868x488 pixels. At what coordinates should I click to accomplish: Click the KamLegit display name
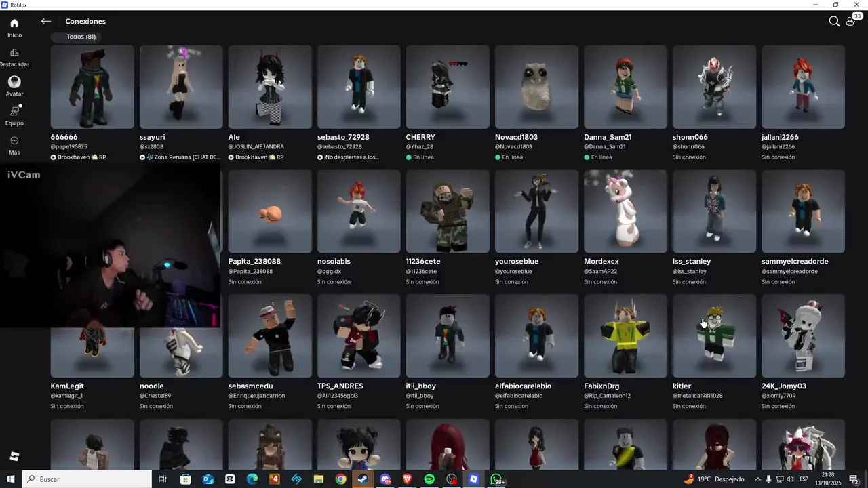click(x=67, y=386)
